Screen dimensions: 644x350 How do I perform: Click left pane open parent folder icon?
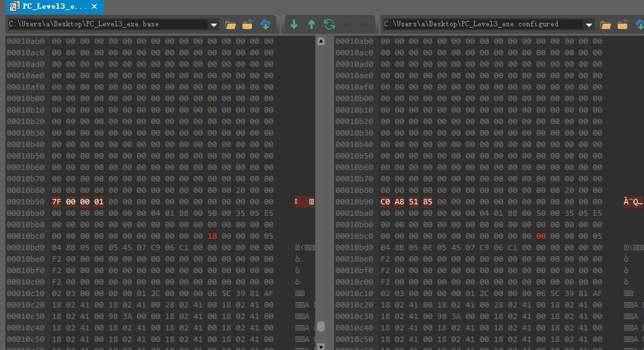click(x=248, y=25)
